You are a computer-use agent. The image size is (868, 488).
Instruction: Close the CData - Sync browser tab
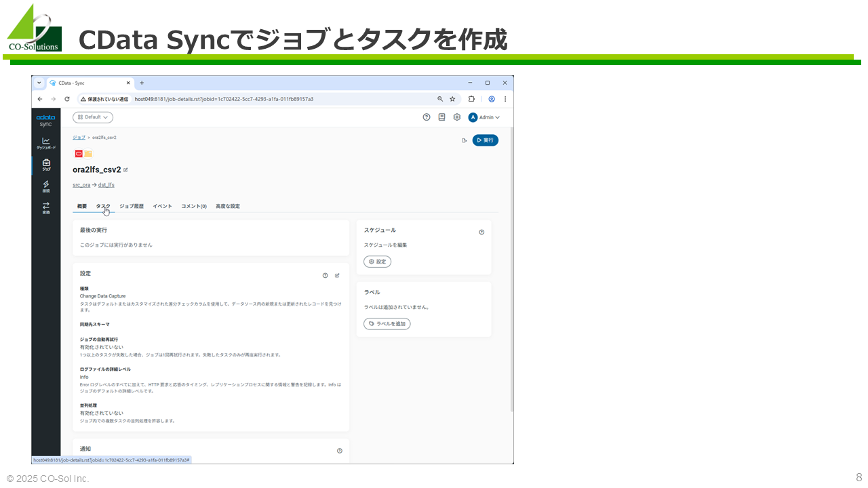coord(129,83)
